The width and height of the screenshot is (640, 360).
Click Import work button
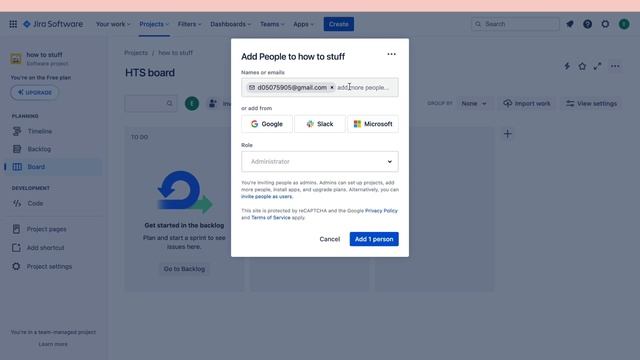(527, 104)
